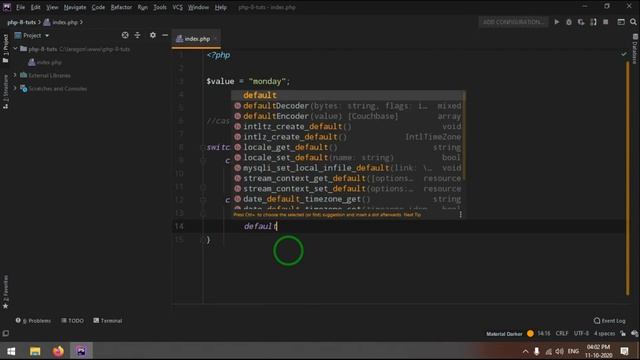Open the Navigate menu
Viewport: 640px width, 360px height.
[x=75, y=7]
